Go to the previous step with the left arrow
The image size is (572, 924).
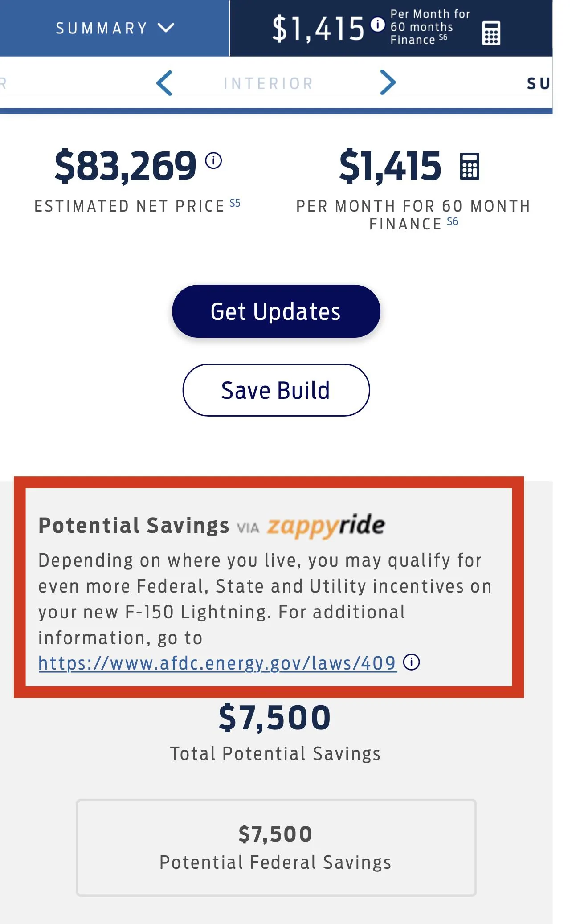tap(164, 83)
